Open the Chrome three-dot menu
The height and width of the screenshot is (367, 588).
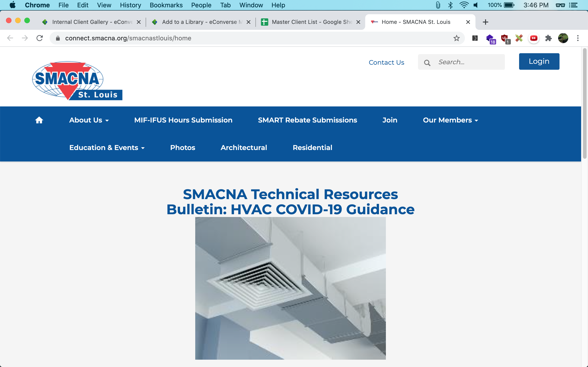click(578, 38)
